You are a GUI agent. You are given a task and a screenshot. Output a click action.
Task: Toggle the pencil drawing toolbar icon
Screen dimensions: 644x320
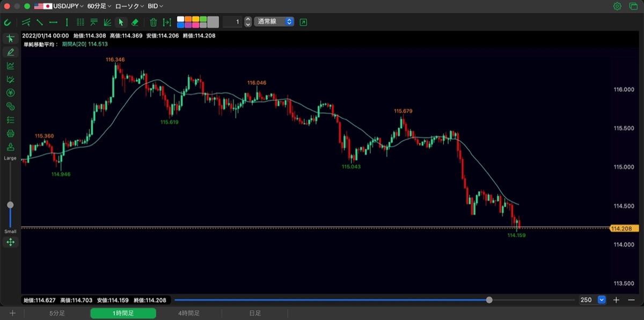pyautogui.click(x=10, y=52)
